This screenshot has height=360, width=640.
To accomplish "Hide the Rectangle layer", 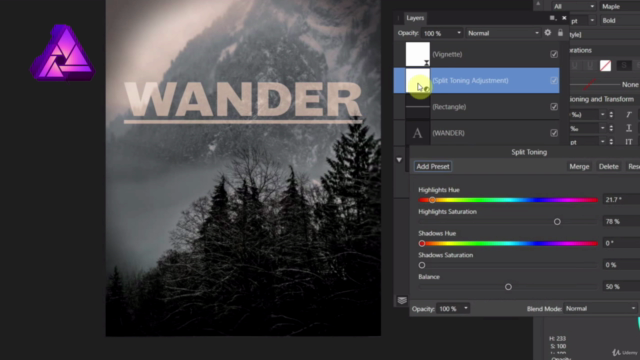I will (554, 107).
